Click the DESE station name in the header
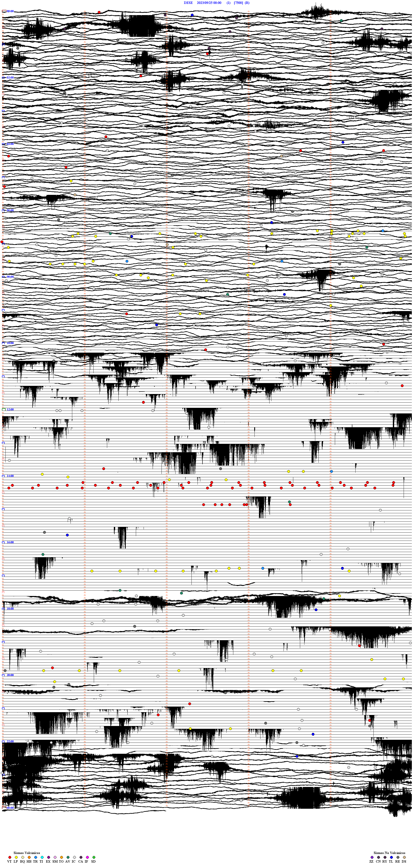Screen dimensions: 414x868 tap(188, 3)
